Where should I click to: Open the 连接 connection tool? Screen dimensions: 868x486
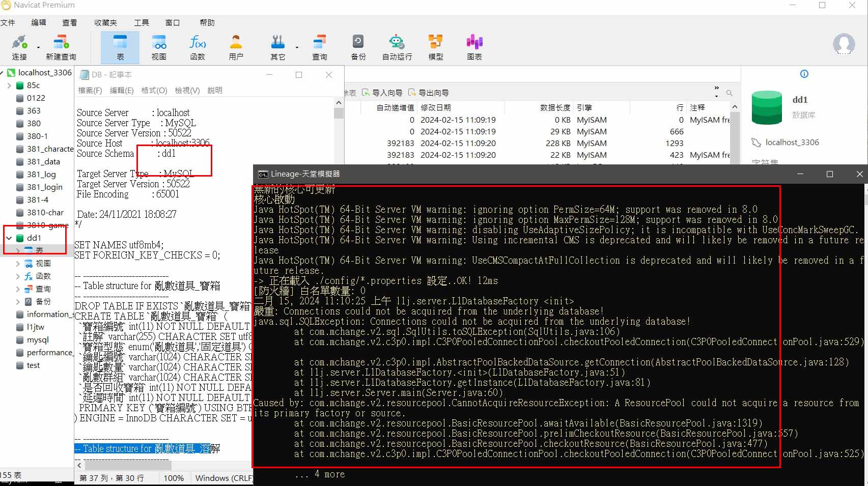(x=19, y=47)
